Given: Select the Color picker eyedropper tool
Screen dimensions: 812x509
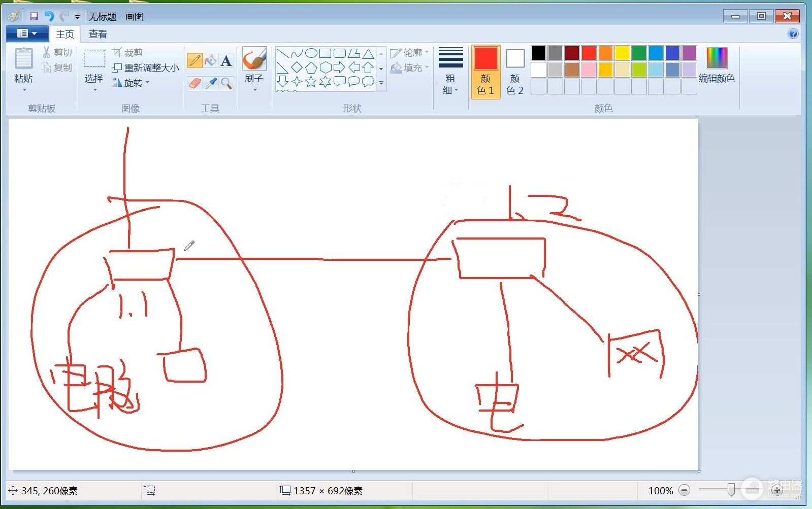Looking at the screenshot, I should (x=211, y=83).
